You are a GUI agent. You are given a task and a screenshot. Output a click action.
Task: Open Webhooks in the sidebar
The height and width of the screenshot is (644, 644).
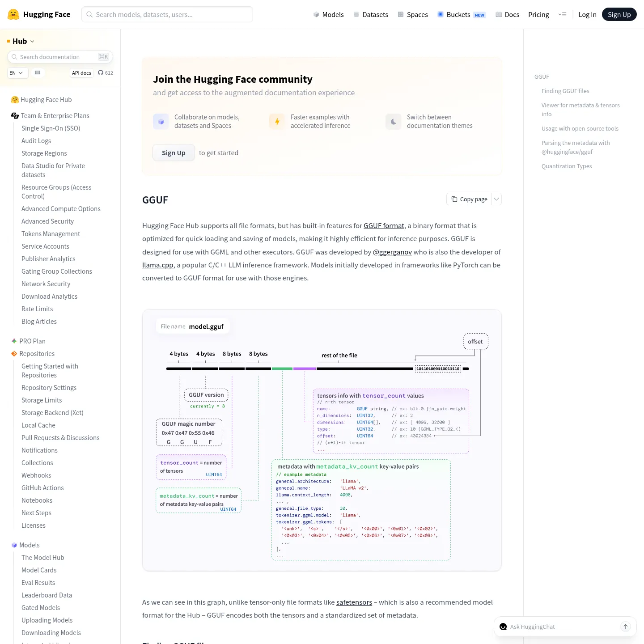pos(36,475)
